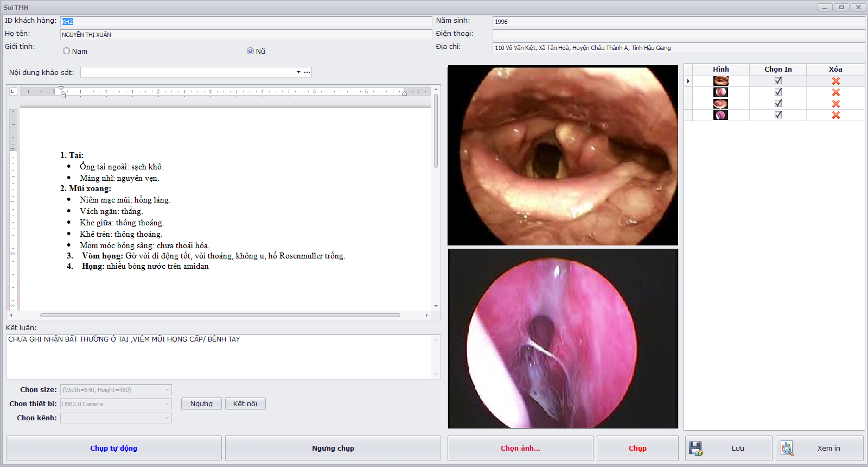Click the ruler tab-stop selector icon
The height and width of the screenshot is (467, 868).
point(13,91)
